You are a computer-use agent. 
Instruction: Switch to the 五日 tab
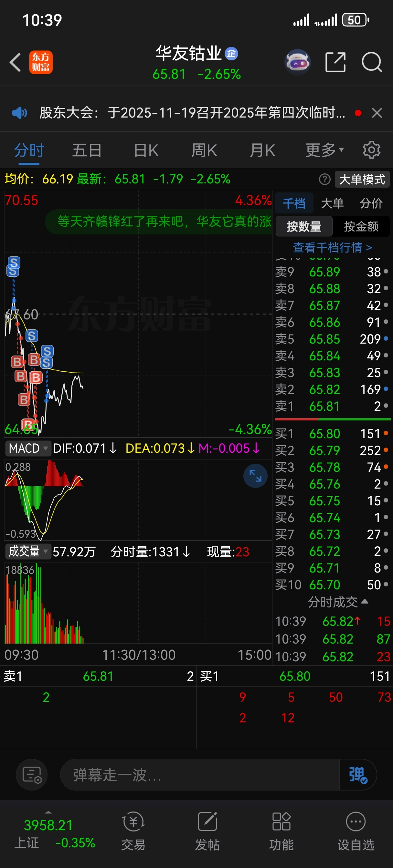[x=87, y=150]
